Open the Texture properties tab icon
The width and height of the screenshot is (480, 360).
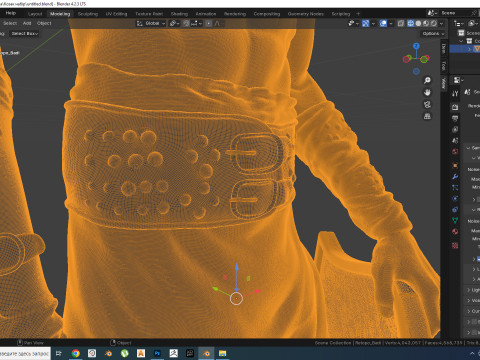coord(455,246)
